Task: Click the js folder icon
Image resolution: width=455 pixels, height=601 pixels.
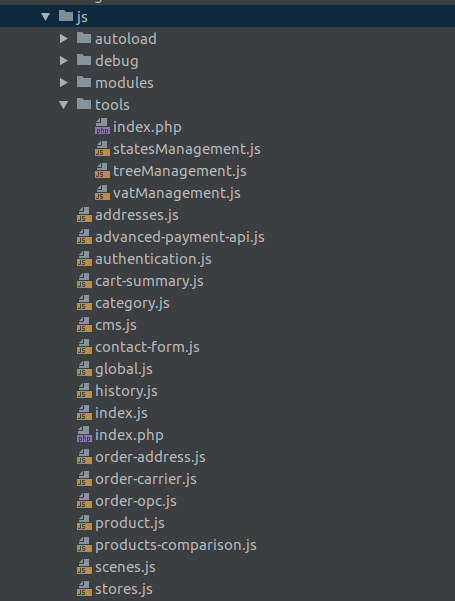Action: tap(66, 16)
